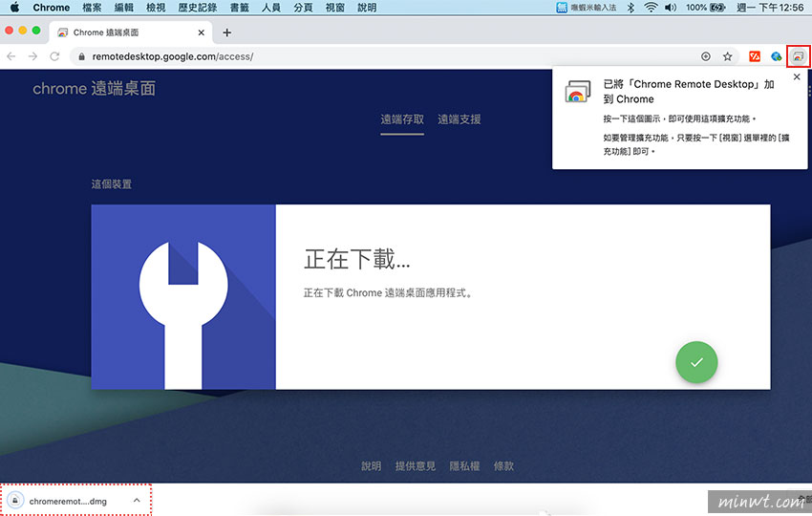Open the 視窗 menu
The image size is (812, 516).
[x=335, y=8]
